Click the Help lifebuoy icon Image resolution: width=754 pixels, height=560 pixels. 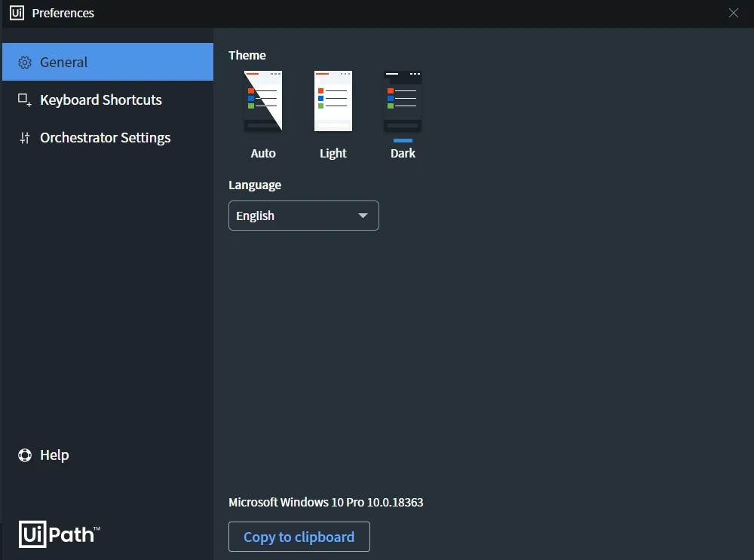click(x=25, y=455)
